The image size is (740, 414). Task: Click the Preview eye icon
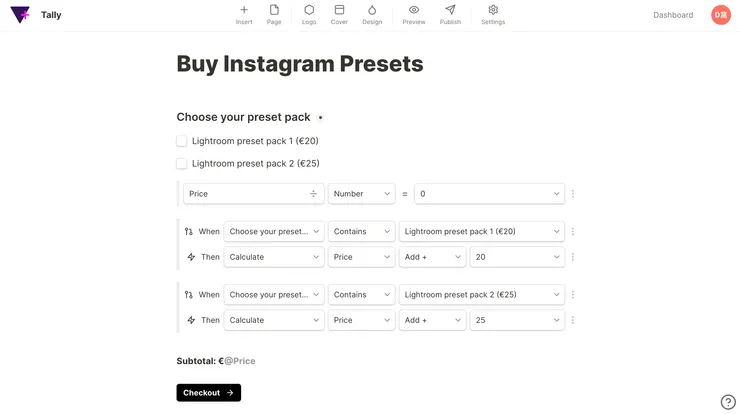414,10
